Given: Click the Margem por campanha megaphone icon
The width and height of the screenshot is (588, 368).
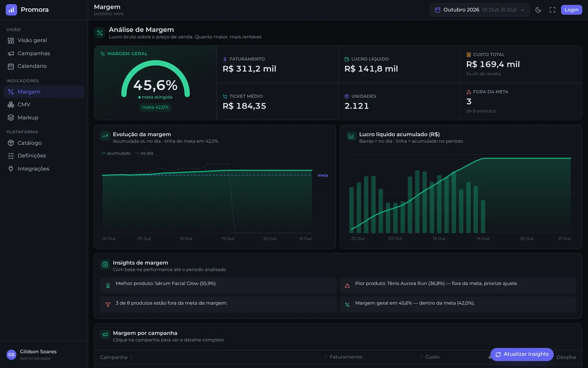Looking at the screenshot, I should pos(105,335).
